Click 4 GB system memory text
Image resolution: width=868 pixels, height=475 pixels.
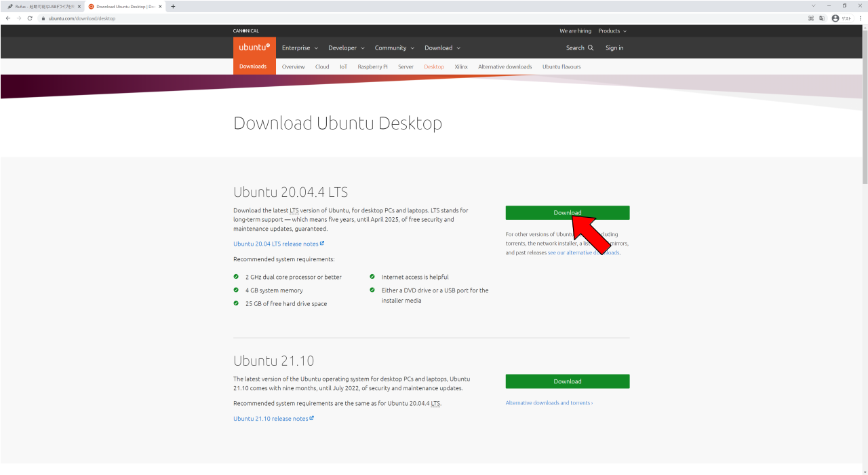point(274,290)
